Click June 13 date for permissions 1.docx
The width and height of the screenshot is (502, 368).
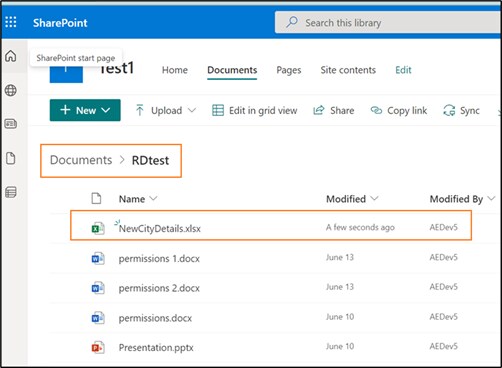coord(340,257)
